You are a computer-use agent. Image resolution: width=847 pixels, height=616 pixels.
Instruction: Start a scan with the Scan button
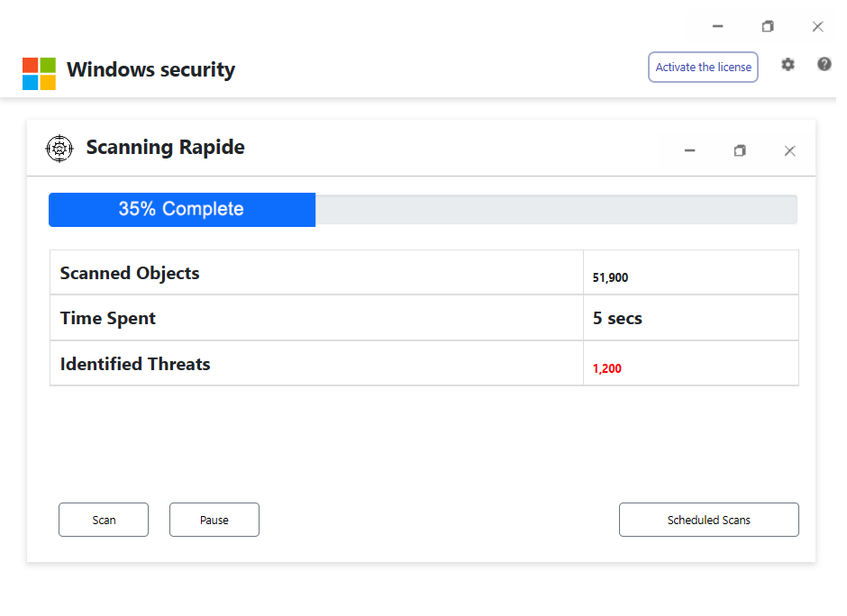(104, 520)
